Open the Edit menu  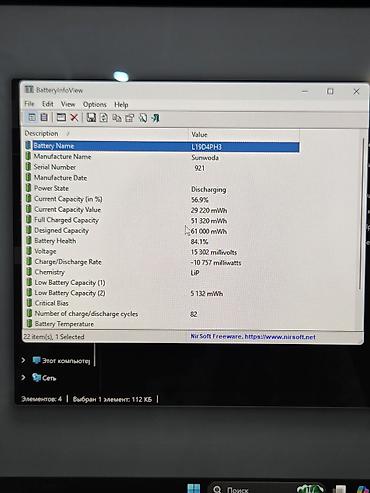[48, 104]
